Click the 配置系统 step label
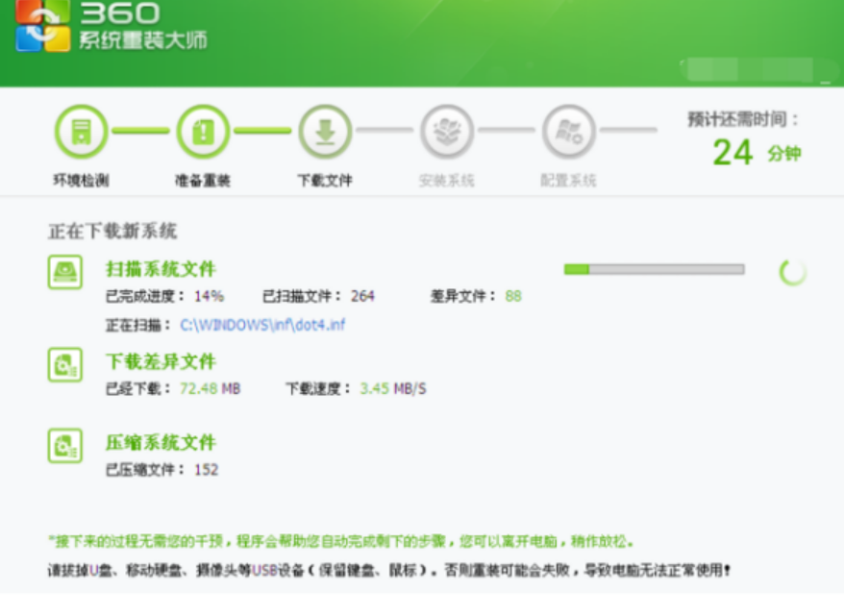The width and height of the screenshot is (844, 616). click(569, 181)
